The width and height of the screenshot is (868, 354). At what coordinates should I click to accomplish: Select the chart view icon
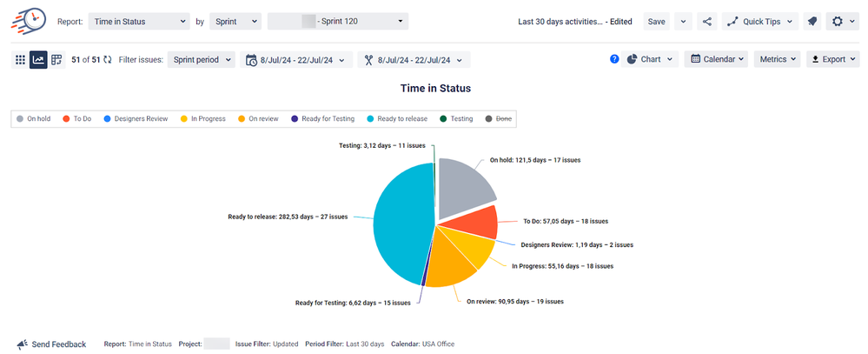38,60
